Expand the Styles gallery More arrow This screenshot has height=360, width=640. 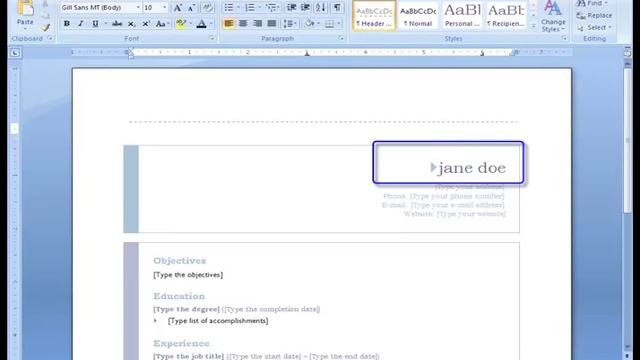point(533,26)
